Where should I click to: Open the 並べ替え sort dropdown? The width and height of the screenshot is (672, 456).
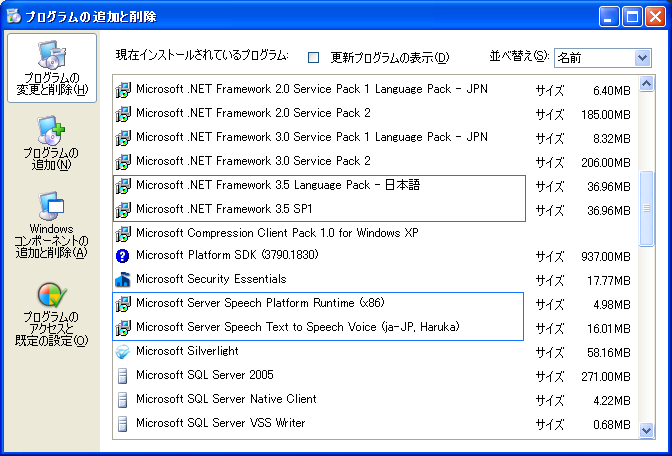(x=642, y=58)
